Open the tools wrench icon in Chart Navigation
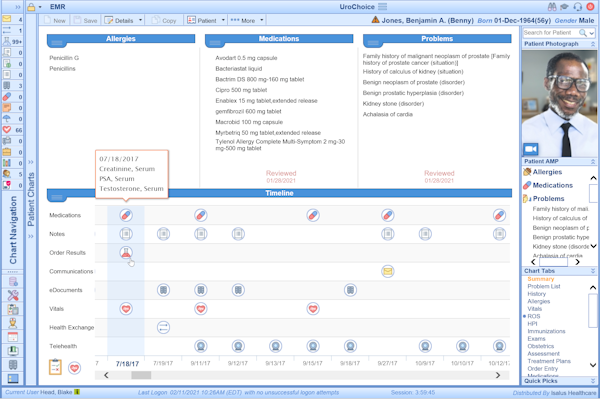Screen dimensions: 600x399 [x=13, y=295]
